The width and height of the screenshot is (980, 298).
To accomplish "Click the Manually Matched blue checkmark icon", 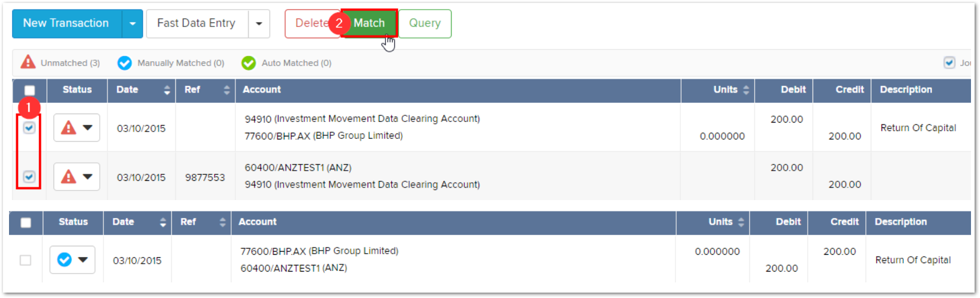I will 124,63.
